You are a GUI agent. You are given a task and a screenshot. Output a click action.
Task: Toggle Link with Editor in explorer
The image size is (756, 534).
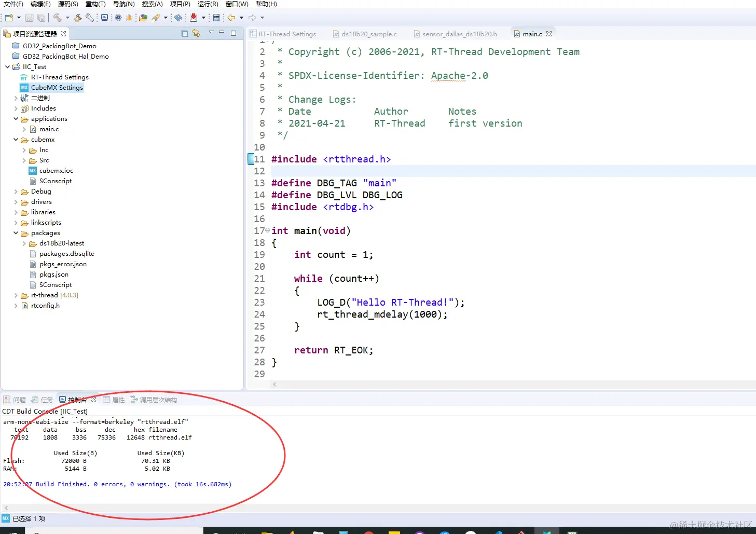[196, 34]
